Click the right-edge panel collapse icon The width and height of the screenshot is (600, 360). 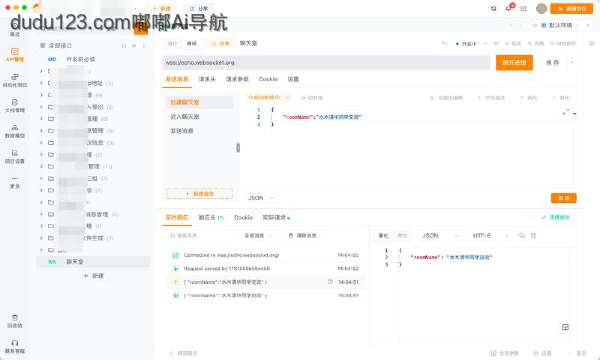(592, 43)
